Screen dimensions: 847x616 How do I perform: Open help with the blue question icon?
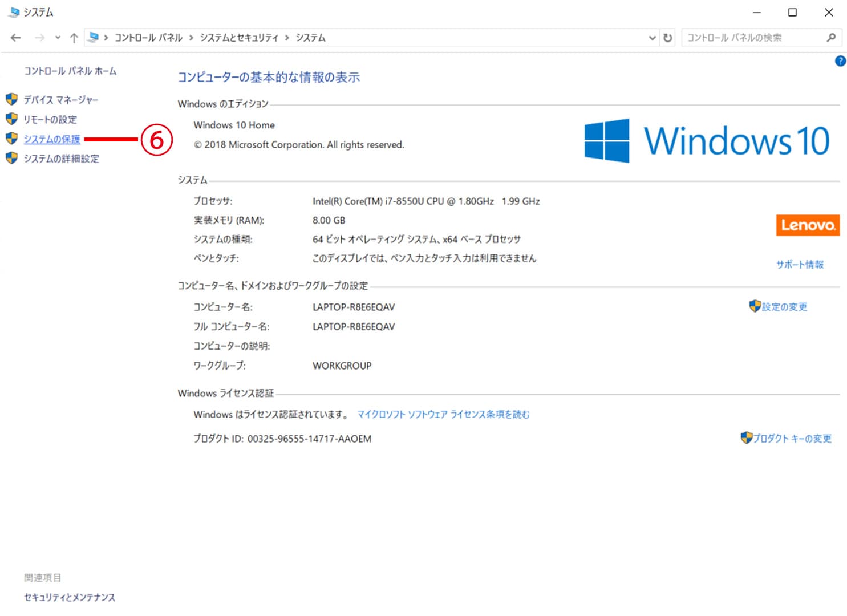point(840,61)
